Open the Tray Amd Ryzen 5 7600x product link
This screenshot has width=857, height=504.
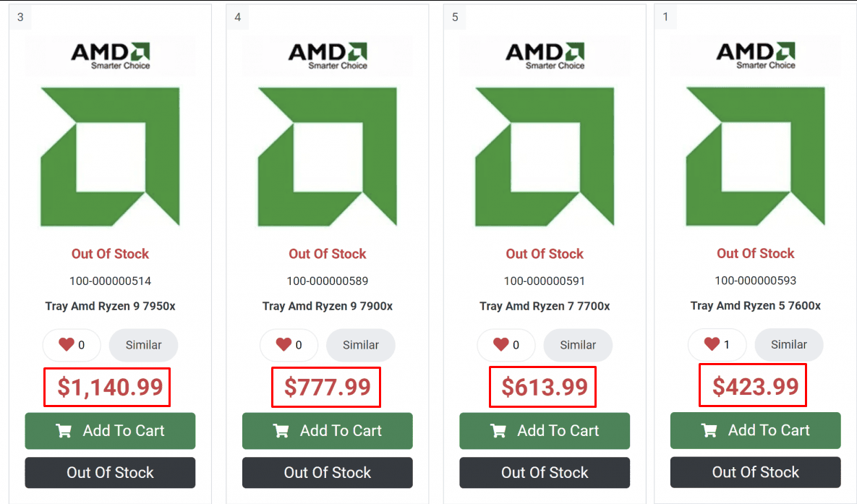coord(755,305)
